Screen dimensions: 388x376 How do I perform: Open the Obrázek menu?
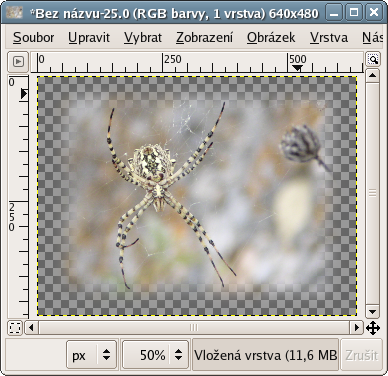271,38
